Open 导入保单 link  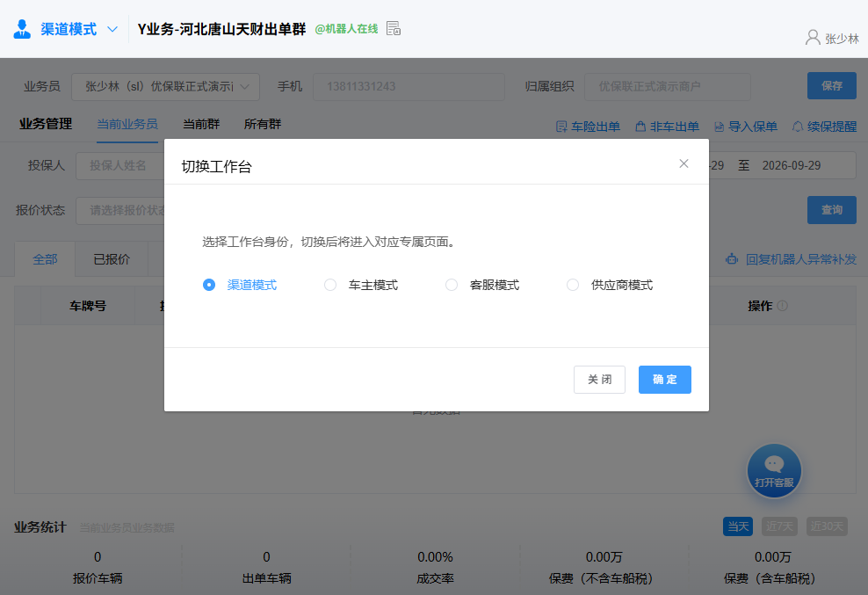[753, 127]
